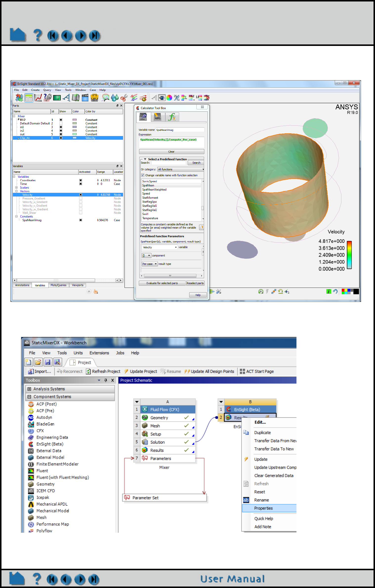Click the plotter graph icon in EnSight toolbar
This screenshot has height=588, width=375.
38,98
